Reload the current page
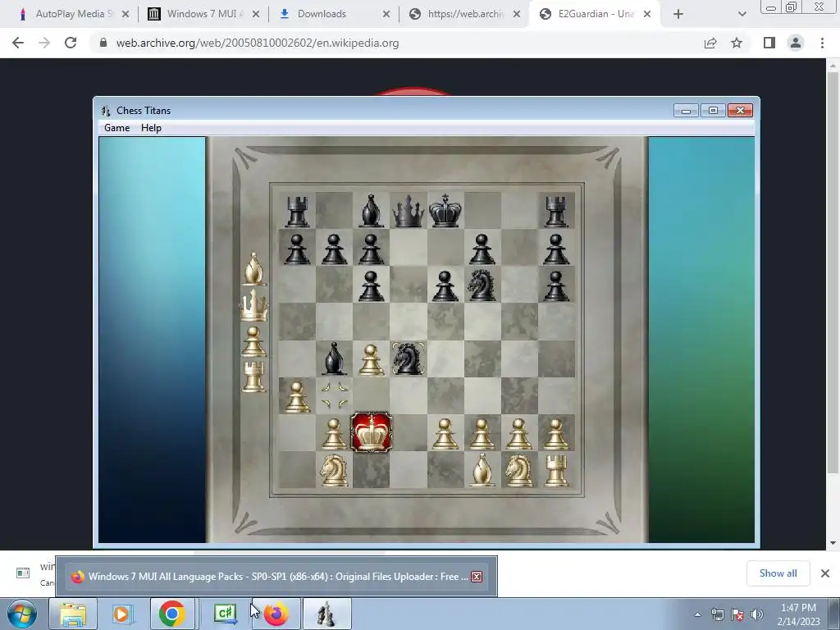 pyautogui.click(x=71, y=43)
